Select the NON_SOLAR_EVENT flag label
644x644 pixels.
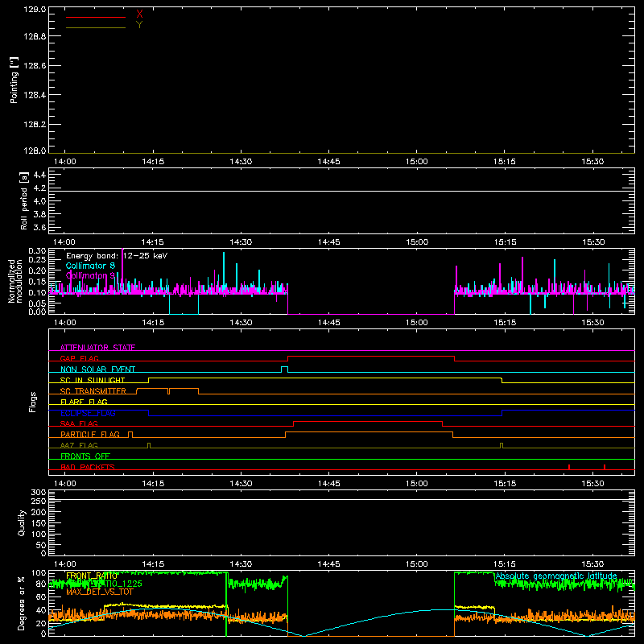97,369
